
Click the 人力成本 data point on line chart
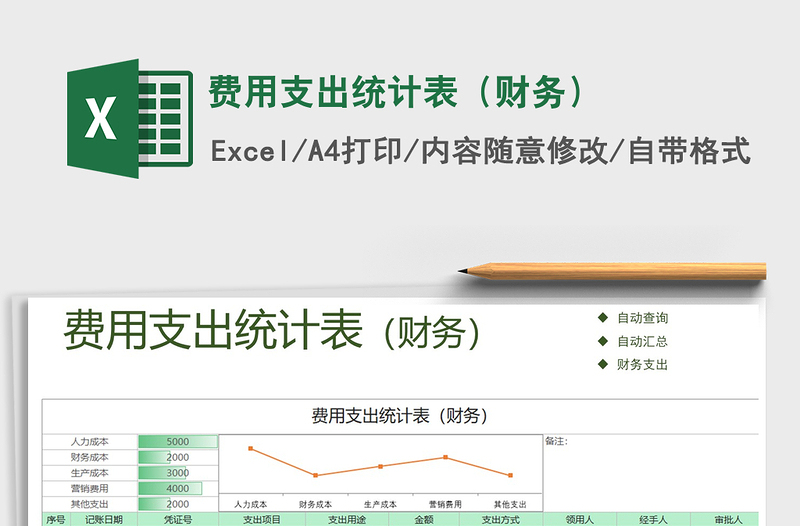tap(251, 448)
